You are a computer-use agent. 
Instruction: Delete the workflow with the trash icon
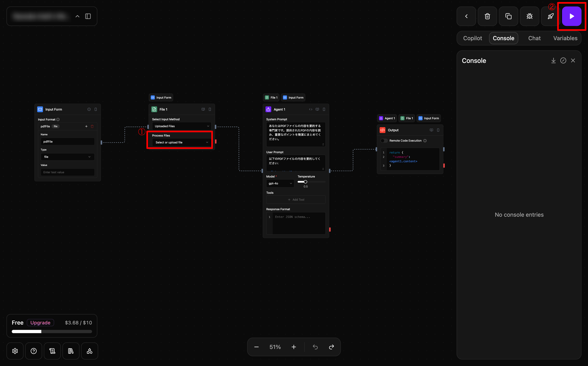pyautogui.click(x=487, y=16)
